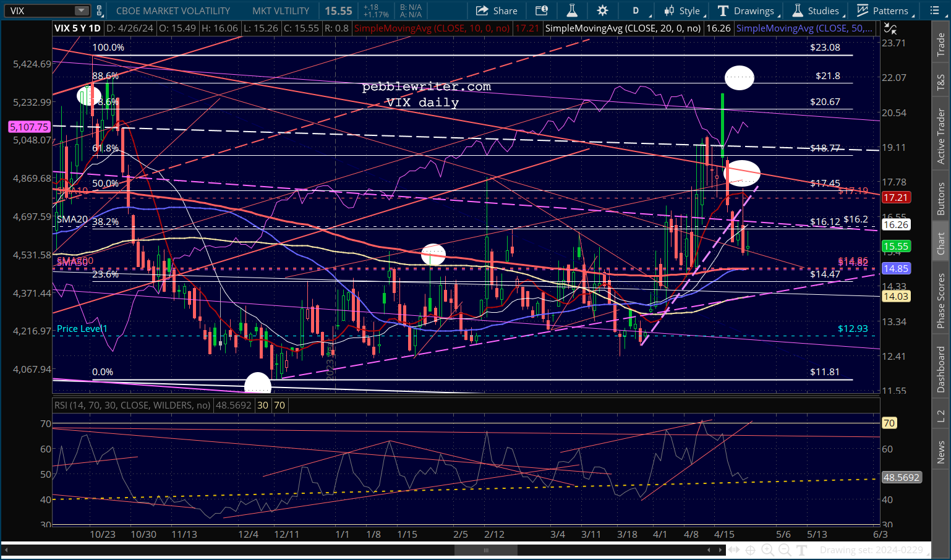Open the Drawings tools button
951x560 pixels.
(746, 11)
